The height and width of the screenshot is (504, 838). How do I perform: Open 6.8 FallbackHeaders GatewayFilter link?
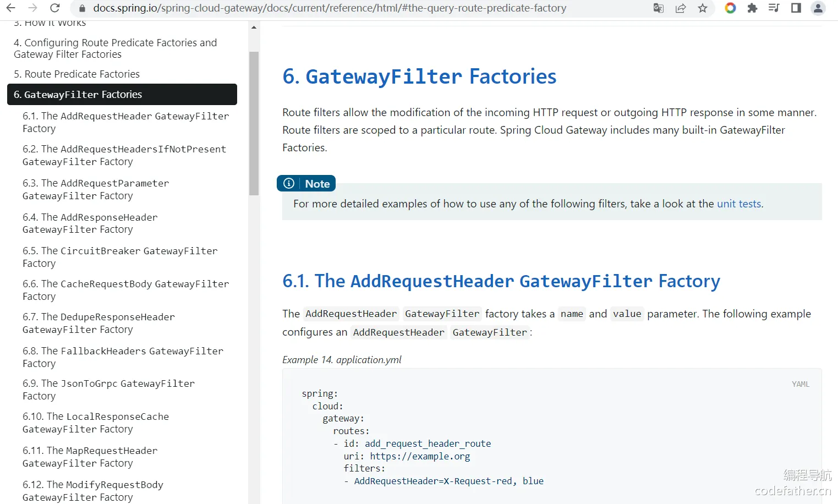click(x=123, y=357)
